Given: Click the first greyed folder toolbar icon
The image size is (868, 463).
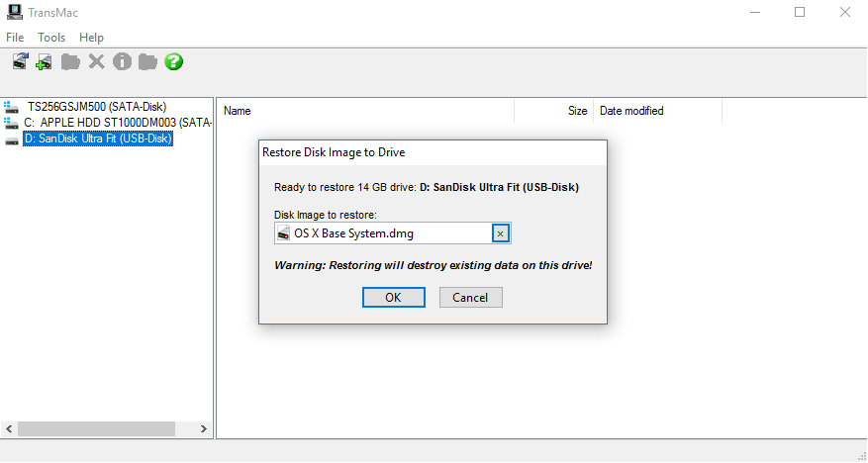Looking at the screenshot, I should 70,62.
